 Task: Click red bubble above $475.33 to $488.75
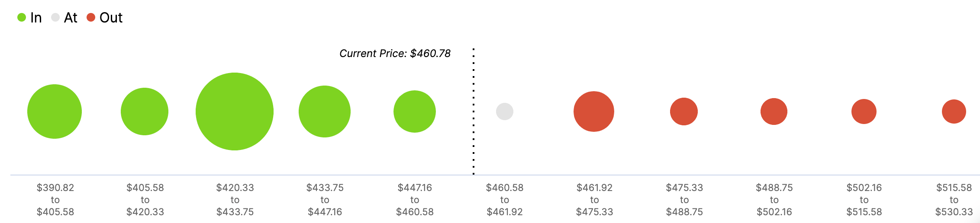click(684, 111)
